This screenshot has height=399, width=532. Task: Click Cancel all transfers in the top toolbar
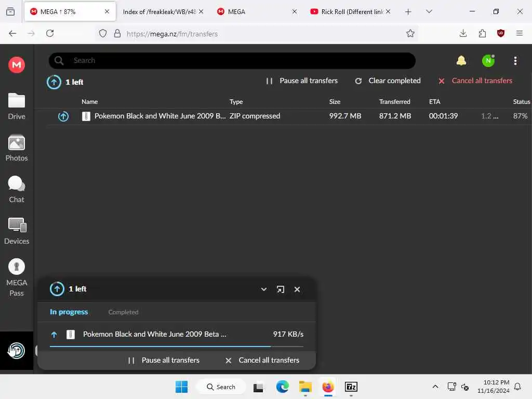point(475,81)
